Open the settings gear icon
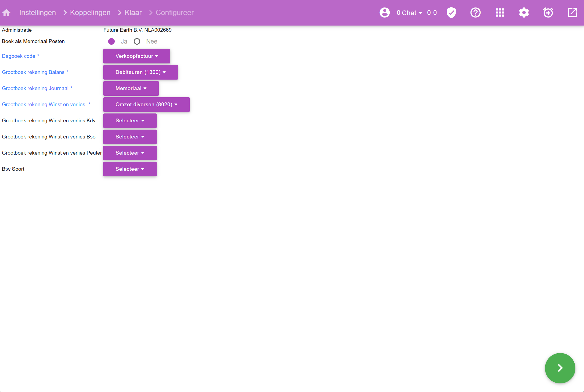 524,13
